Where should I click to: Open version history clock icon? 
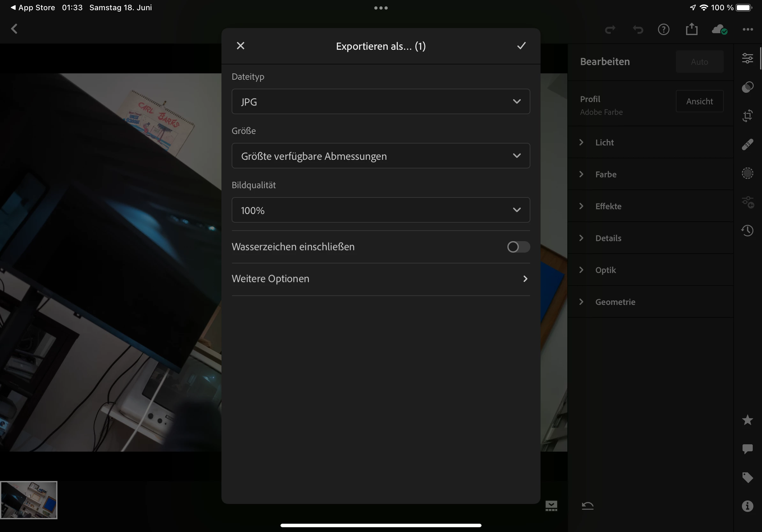(747, 231)
